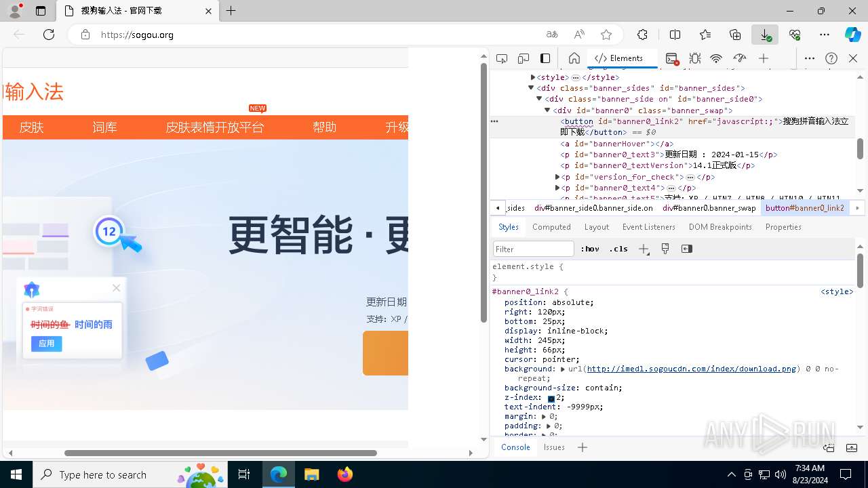This screenshot has width=868, height=488.
Task: Collapse the banner_side0 div node
Action: coord(540,99)
